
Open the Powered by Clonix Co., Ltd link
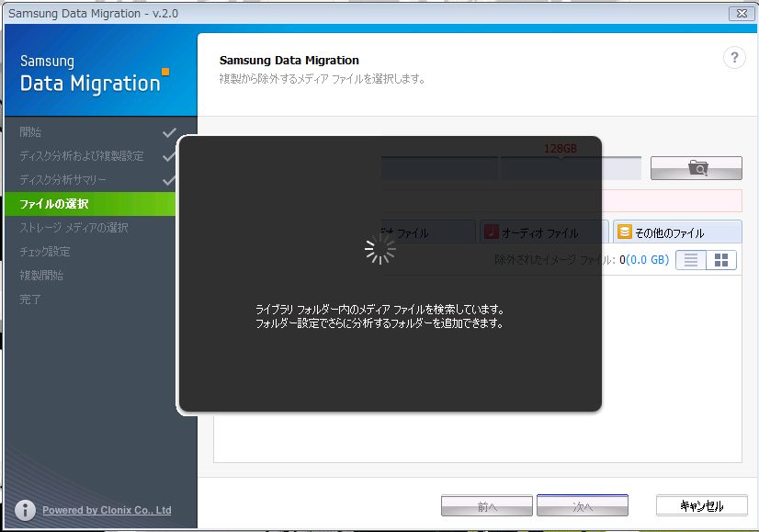[107, 510]
